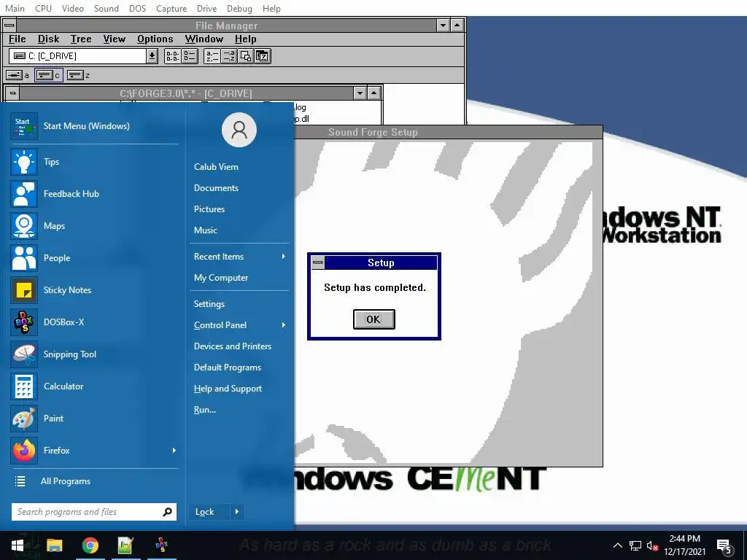Open DOSBox-X Main menu
This screenshot has height=560, width=747.
(15, 8)
